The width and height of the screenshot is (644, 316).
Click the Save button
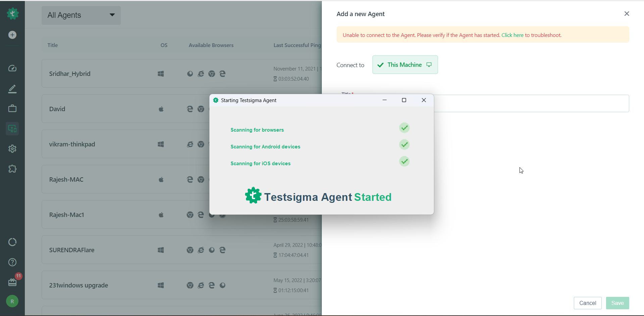pos(617,303)
